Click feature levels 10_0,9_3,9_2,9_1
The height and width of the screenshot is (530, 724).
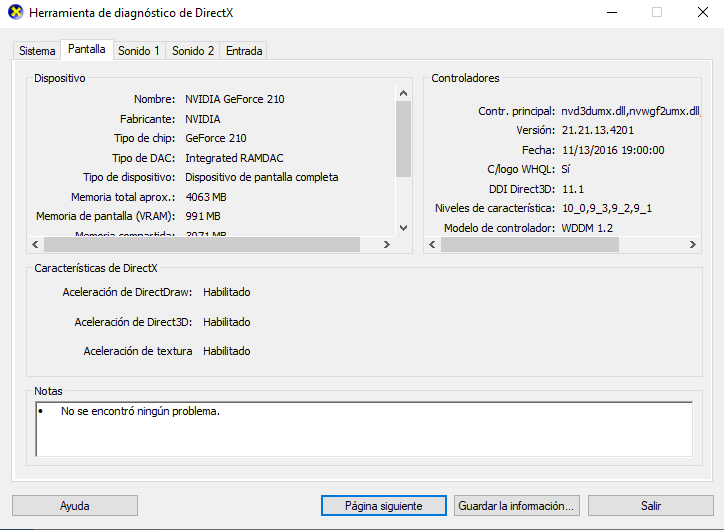pyautogui.click(x=607, y=209)
